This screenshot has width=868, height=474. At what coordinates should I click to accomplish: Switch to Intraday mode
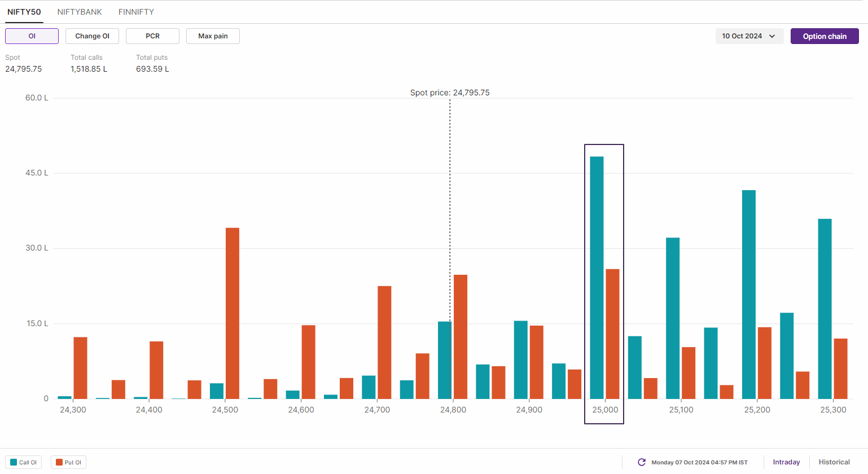pyautogui.click(x=786, y=462)
